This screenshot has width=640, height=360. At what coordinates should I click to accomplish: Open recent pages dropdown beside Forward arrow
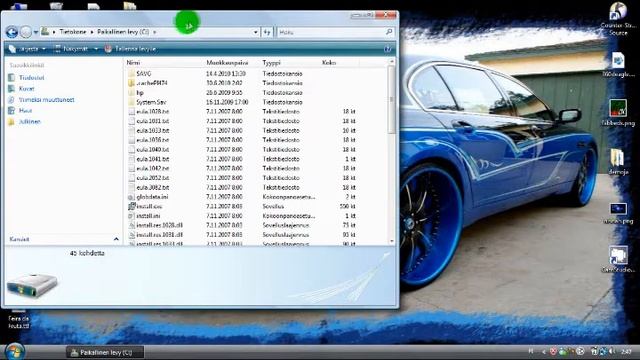[36, 32]
